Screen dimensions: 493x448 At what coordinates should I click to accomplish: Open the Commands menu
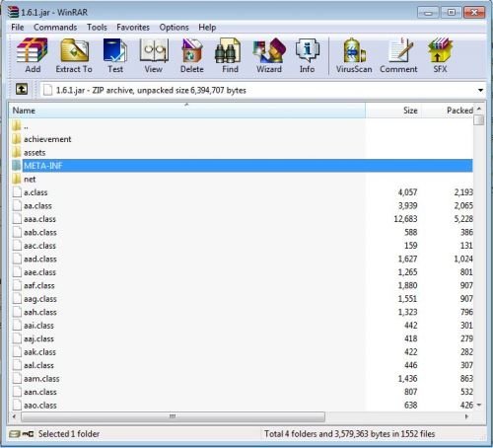point(55,28)
